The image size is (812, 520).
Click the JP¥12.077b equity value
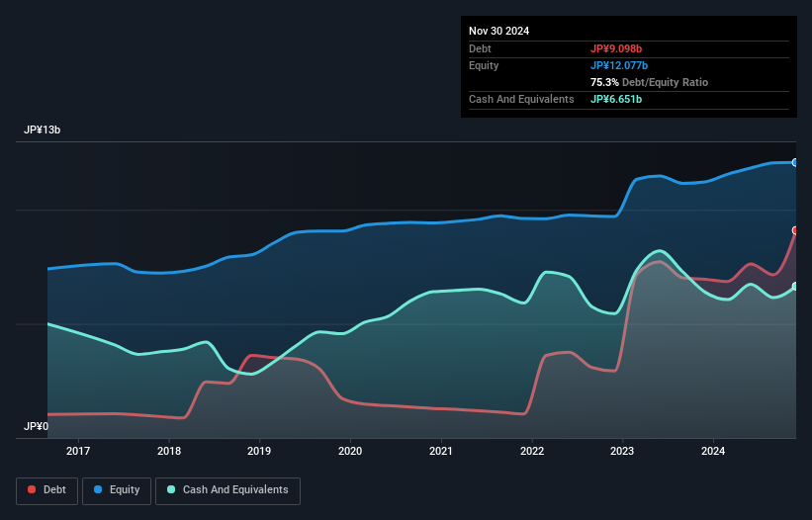[619, 65]
